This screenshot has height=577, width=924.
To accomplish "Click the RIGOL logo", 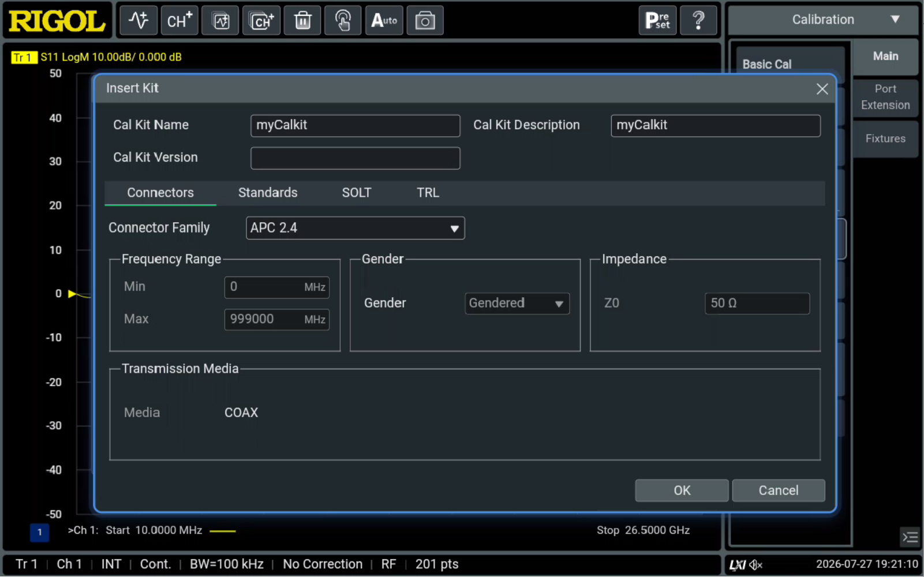I will [x=57, y=21].
